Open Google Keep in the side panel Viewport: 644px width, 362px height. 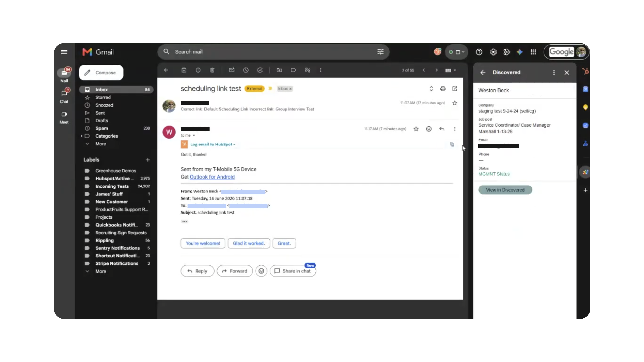coord(585,107)
